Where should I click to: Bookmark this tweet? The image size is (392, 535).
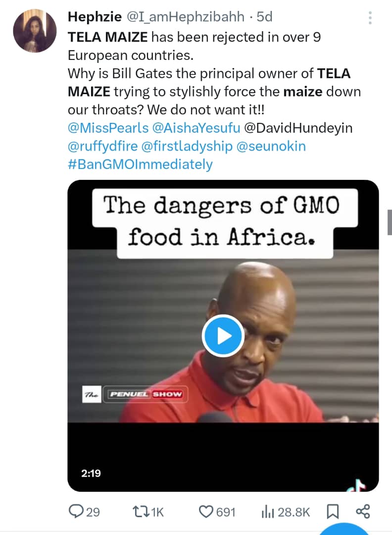click(334, 511)
